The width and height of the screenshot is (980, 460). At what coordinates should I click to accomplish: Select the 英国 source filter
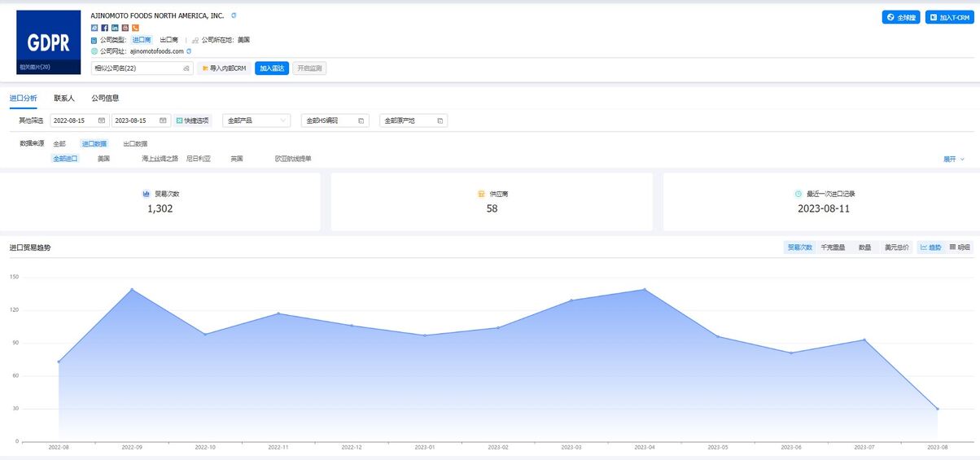click(237, 159)
